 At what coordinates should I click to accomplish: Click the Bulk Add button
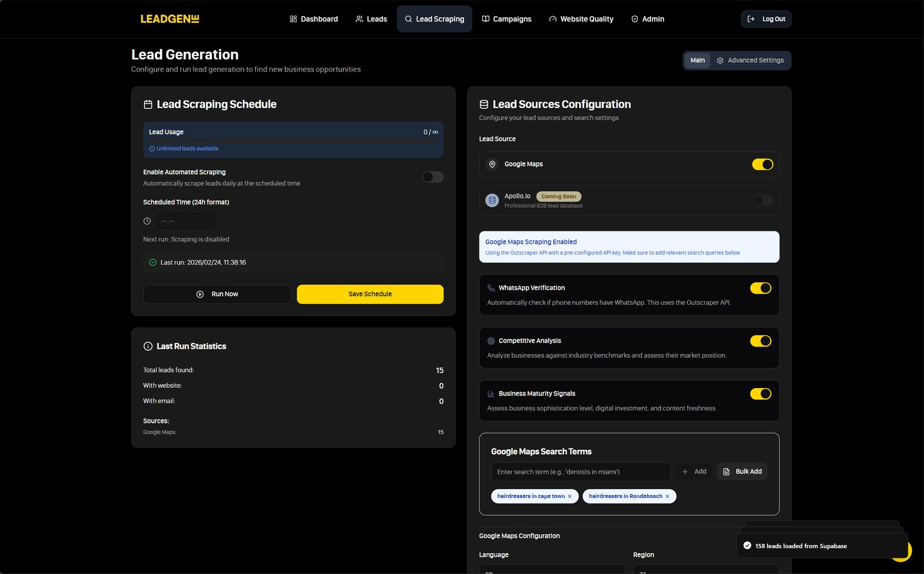742,472
